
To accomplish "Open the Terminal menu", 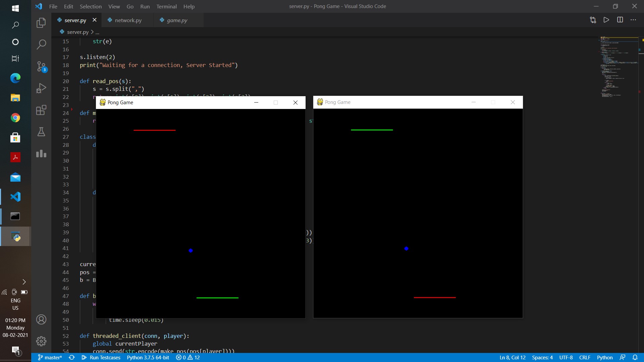I will point(166,6).
